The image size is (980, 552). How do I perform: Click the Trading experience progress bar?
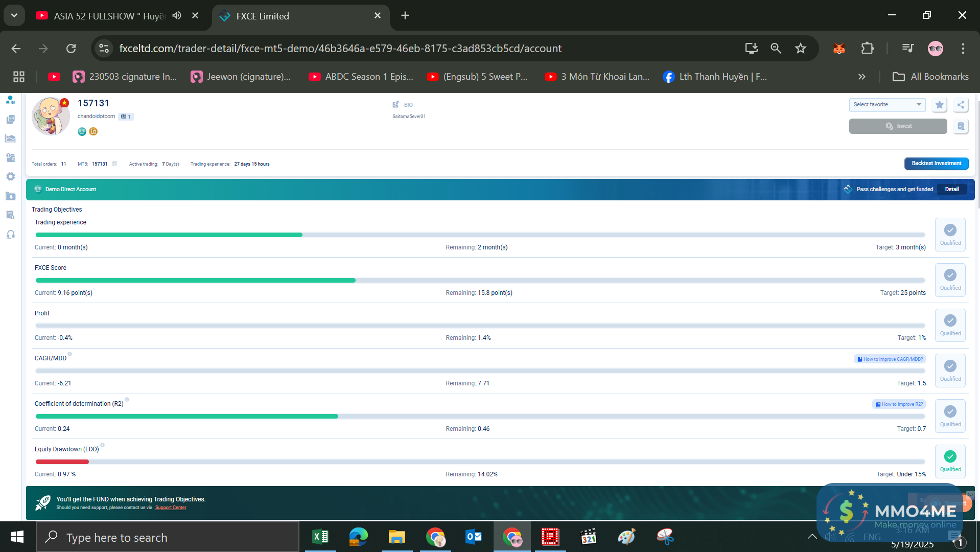coord(480,235)
